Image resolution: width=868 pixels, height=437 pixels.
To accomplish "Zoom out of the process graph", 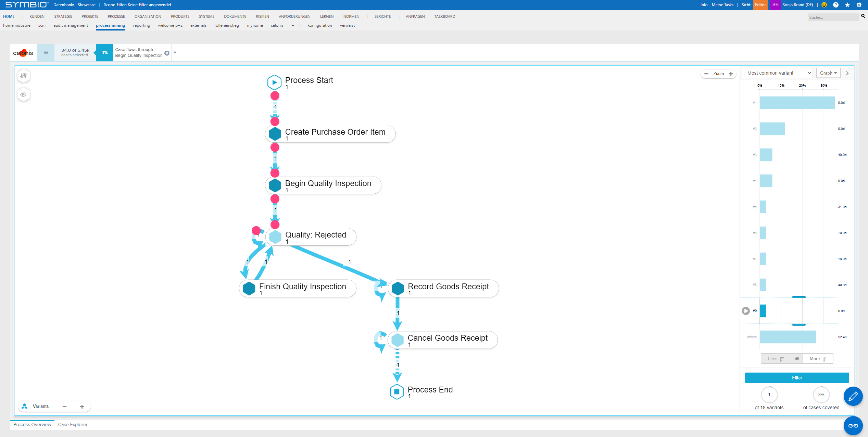I will (x=706, y=74).
